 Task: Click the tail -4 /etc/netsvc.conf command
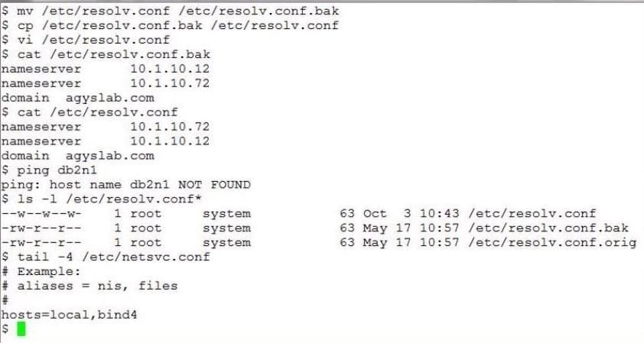[113, 257]
